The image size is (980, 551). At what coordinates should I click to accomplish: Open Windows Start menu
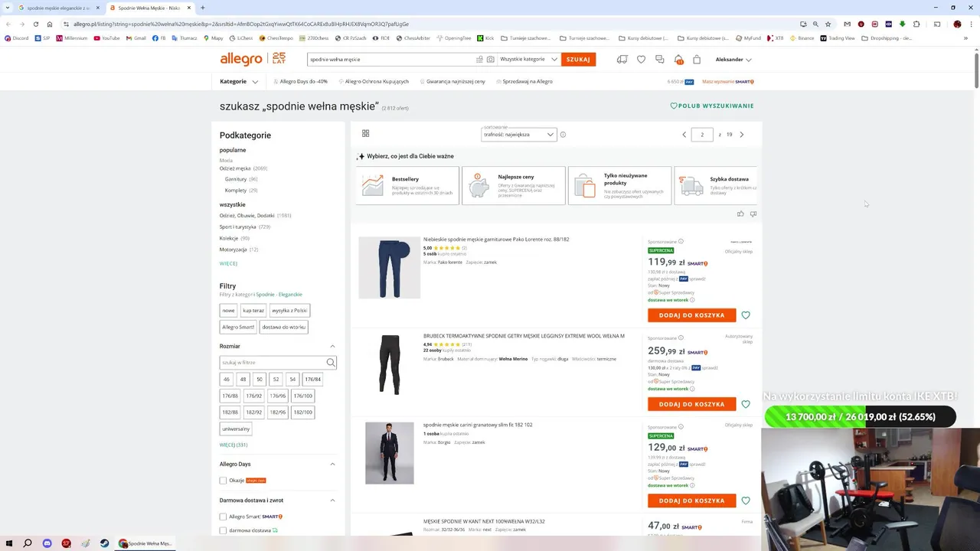click(x=8, y=543)
